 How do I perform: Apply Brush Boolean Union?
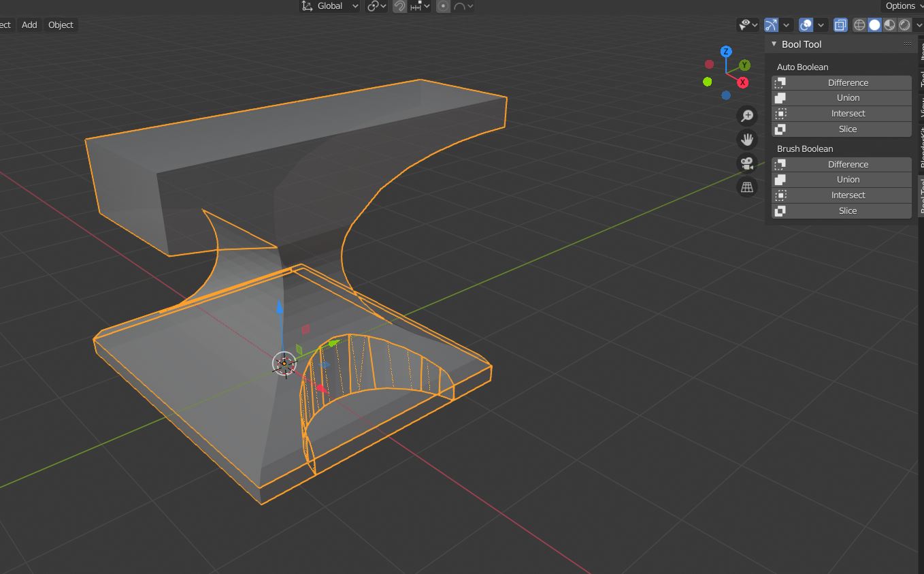[842, 180]
